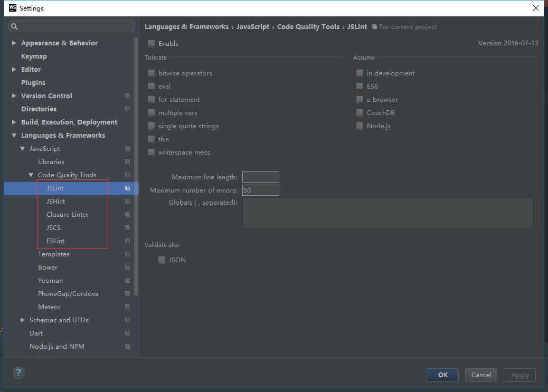Collapse Code Quality Tools arrow
The image size is (548, 392).
(x=31, y=175)
